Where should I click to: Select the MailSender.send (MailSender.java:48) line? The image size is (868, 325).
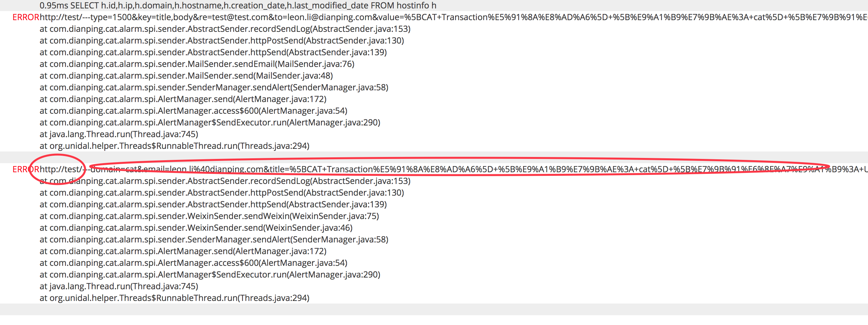pyautogui.click(x=186, y=76)
